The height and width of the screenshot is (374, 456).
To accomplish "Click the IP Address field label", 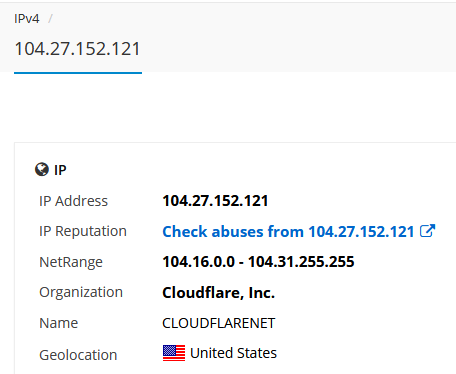I will 73,201.
